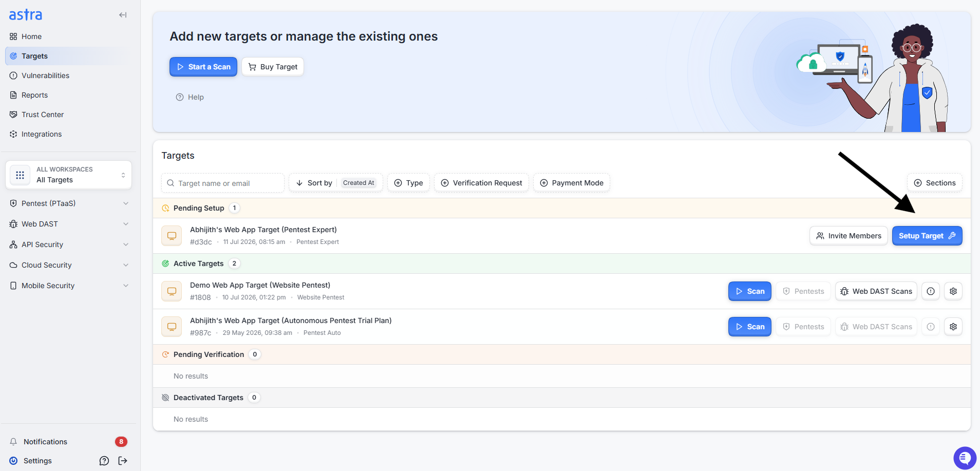980x471 pixels.
Task: Open the help question-mark icon beside Settings
Action: [104, 461]
